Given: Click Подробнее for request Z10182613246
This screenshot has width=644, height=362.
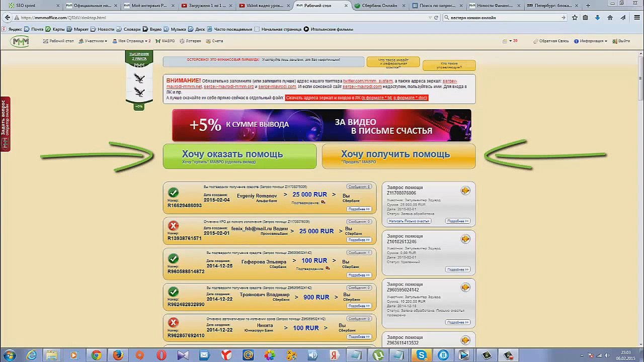Looking at the screenshot, I should click(458, 269).
